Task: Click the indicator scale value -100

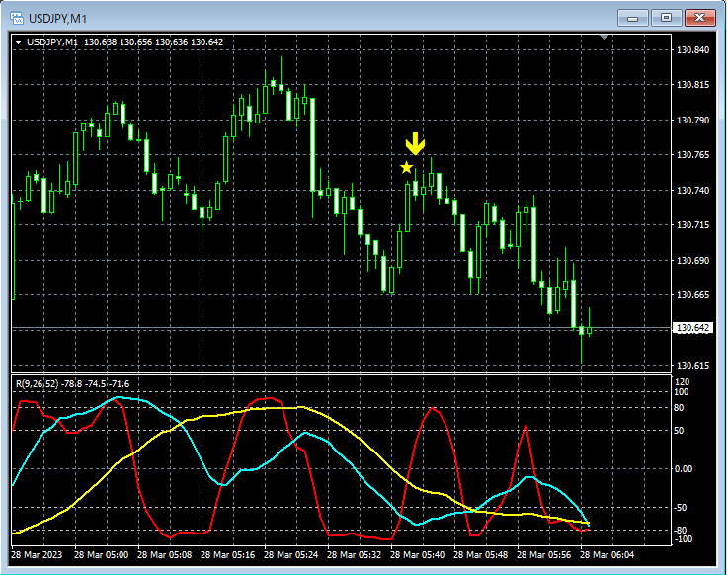Action: click(683, 539)
